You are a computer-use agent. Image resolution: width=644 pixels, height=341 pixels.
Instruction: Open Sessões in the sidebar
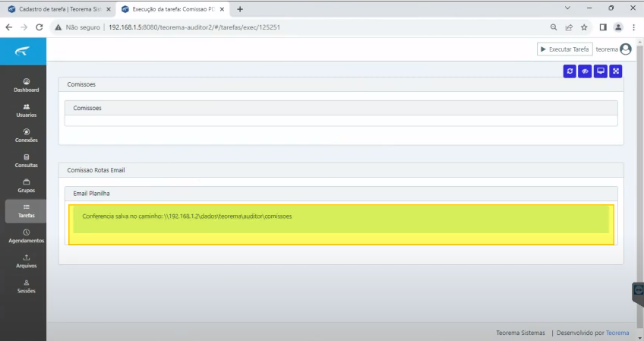[x=27, y=286]
